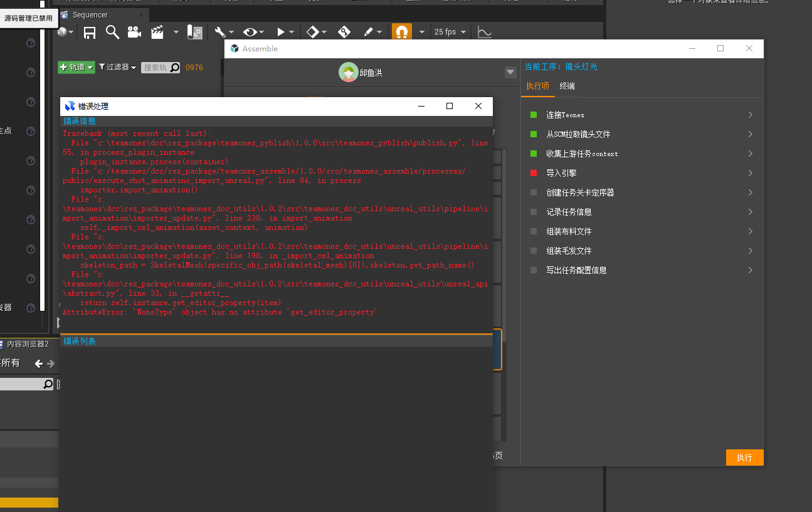Click the clapperboard render movie icon
The image size is (812, 512).
(157, 33)
